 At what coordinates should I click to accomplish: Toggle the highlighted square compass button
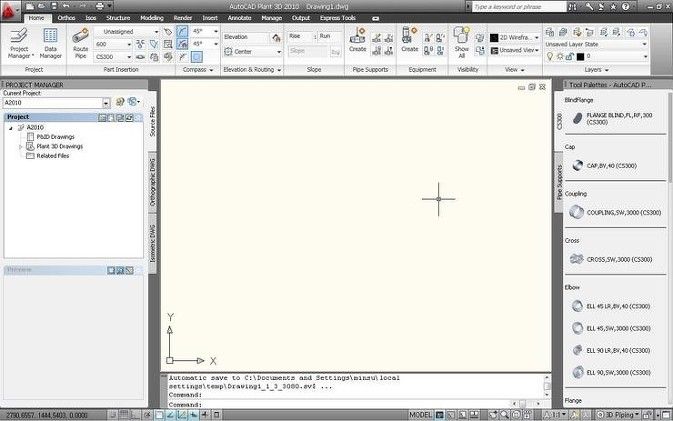click(x=197, y=57)
